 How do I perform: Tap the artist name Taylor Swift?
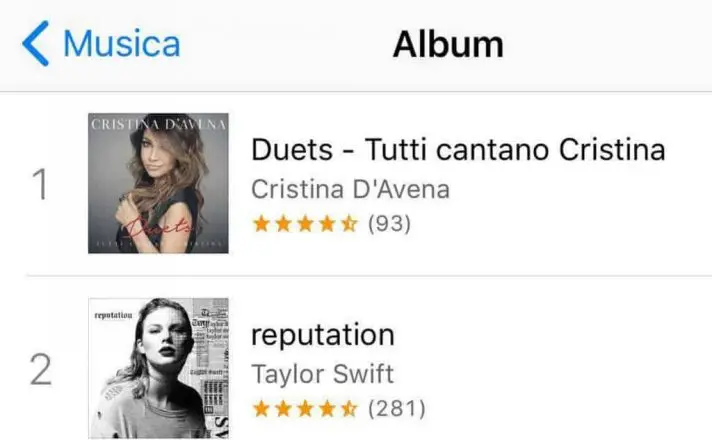322,374
